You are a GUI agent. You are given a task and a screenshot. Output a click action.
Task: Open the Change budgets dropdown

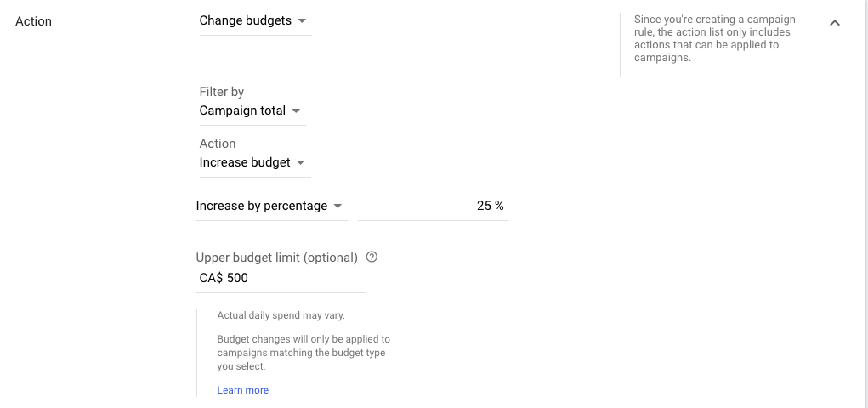click(255, 21)
